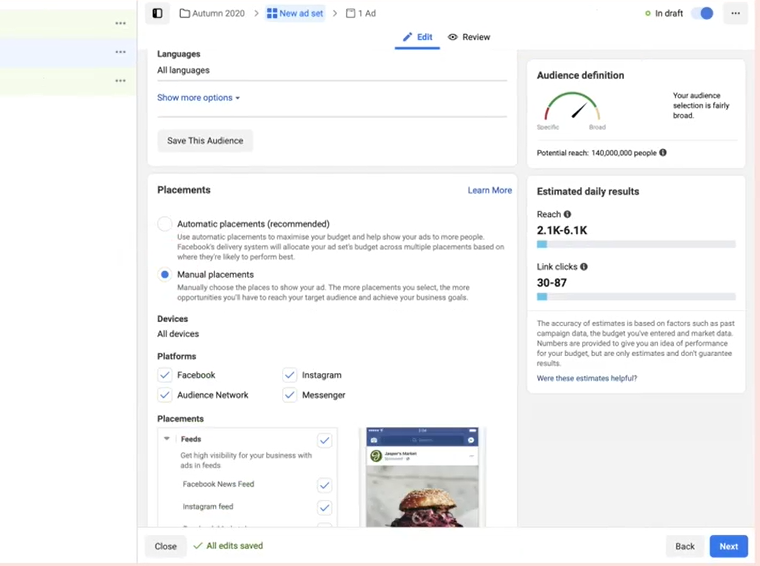Click Potential reach: 140,000,000 people text
Viewport: 760px width, 566px height.
click(596, 153)
